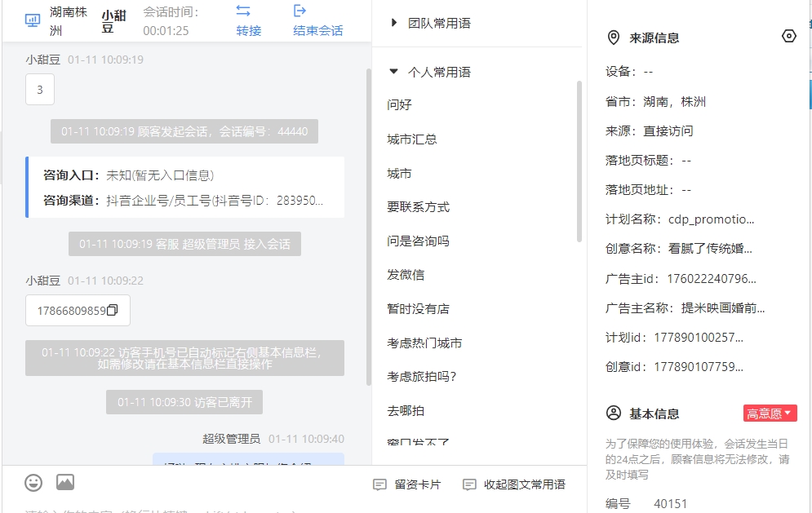The width and height of the screenshot is (812, 513).
Task: Select the 考虑旅拍吗? quick phrase
Action: click(x=422, y=377)
